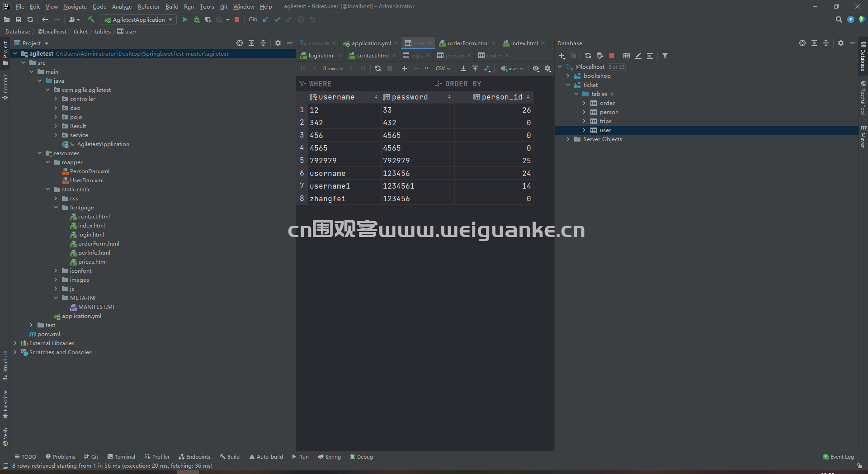Open the CSV export format dropdown
Image resolution: width=868 pixels, height=474 pixels.
(443, 68)
